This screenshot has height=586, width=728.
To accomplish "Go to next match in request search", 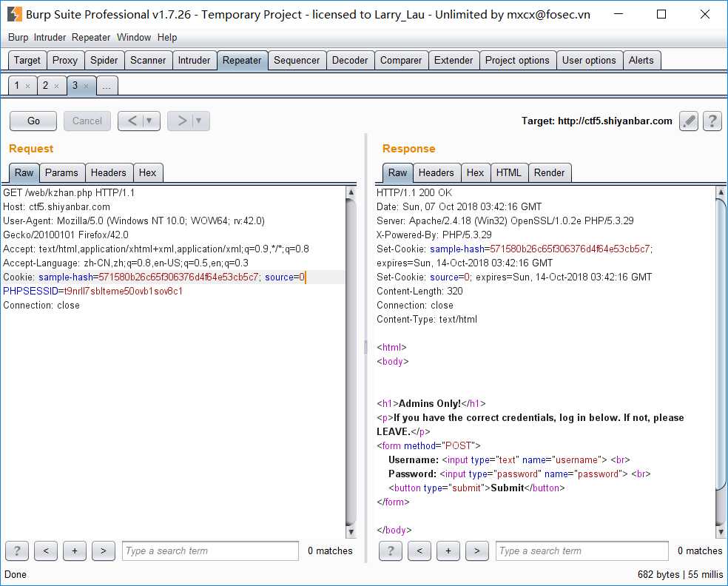I will pos(104,551).
